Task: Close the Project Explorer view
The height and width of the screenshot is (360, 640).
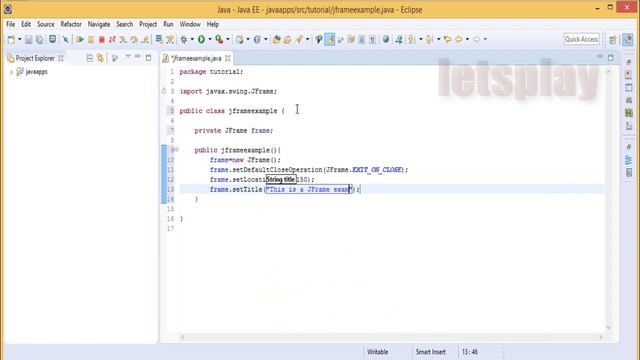Action: click(61, 58)
